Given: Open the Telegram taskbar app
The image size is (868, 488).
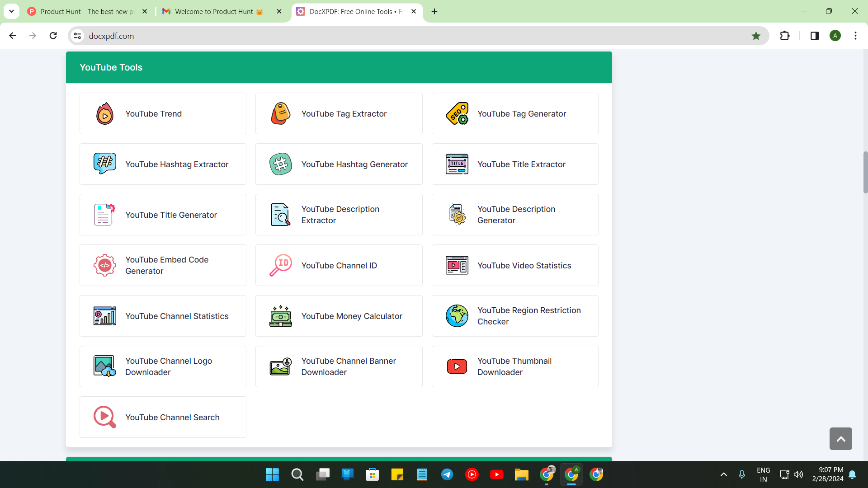Looking at the screenshot, I should [447, 474].
